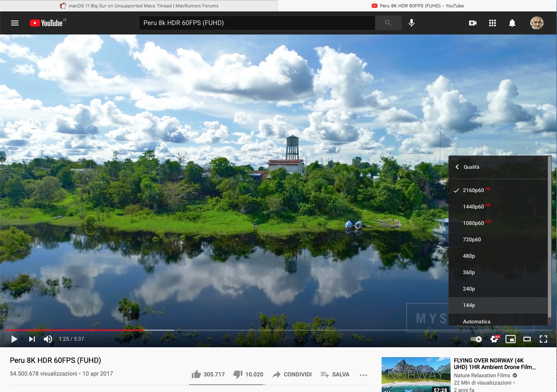Image resolution: width=557 pixels, height=392 pixels.
Task: Open the player settings gear
Action: tap(495, 339)
